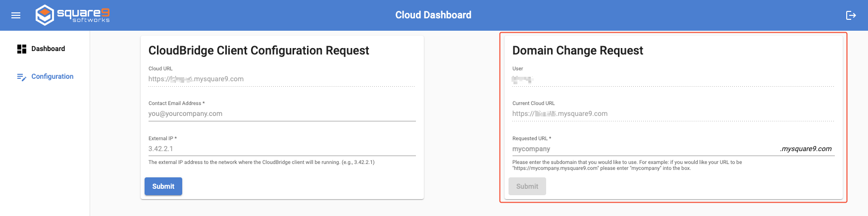Image resolution: width=868 pixels, height=216 pixels.
Task: Click the CloudBridge Client Configuration Request heading
Action: point(258,51)
